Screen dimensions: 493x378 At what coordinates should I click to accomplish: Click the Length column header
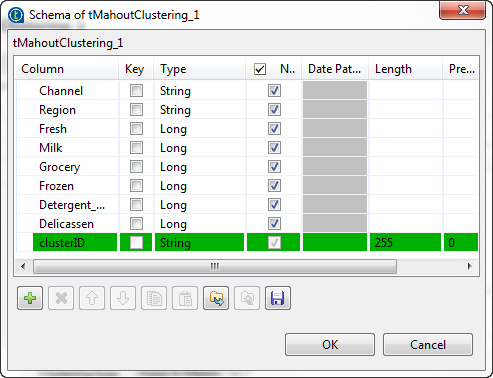[406, 69]
